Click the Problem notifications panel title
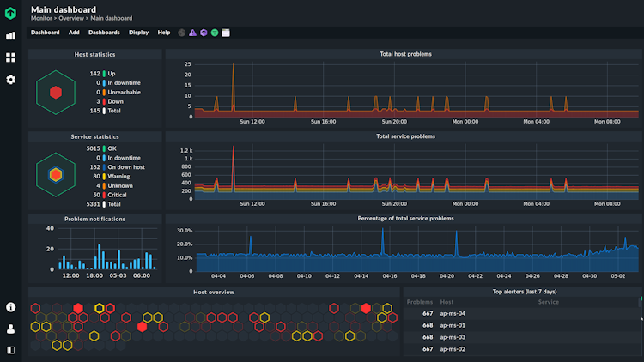The image size is (644, 362). pos(94,219)
